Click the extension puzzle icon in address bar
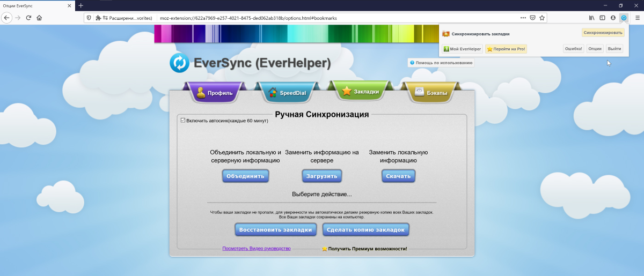Viewport: 644px width, 276px height. pos(98,18)
